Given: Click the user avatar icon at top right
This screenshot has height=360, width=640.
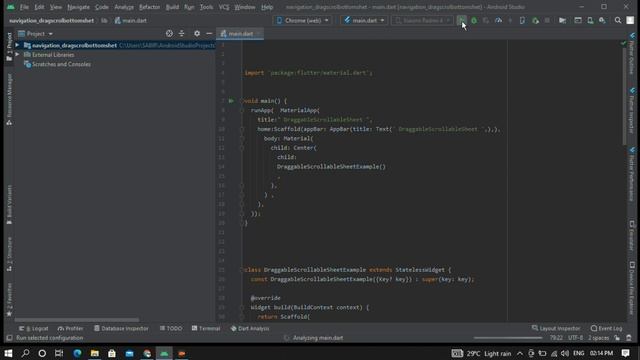Looking at the screenshot, I should point(630,20).
